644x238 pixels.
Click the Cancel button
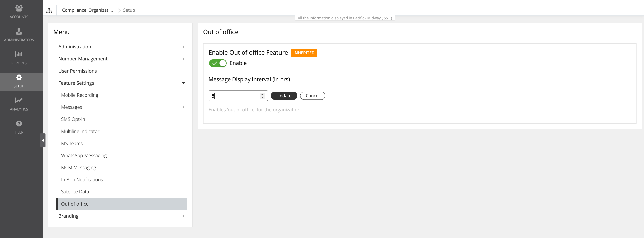[x=312, y=96]
